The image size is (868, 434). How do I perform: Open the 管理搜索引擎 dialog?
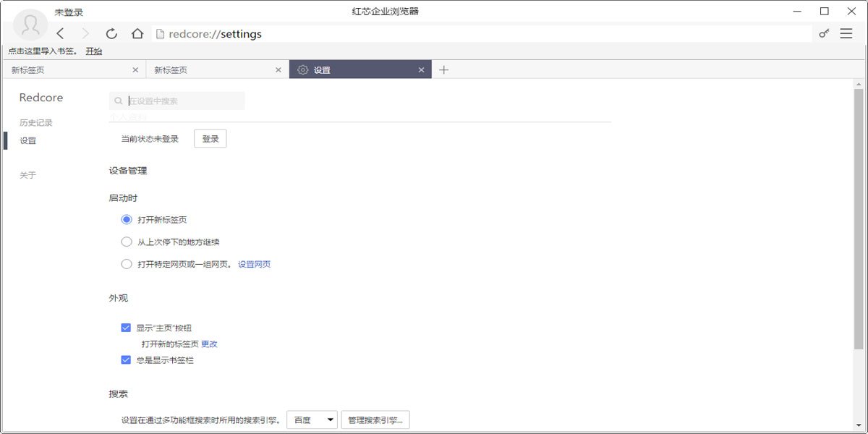[x=375, y=420]
